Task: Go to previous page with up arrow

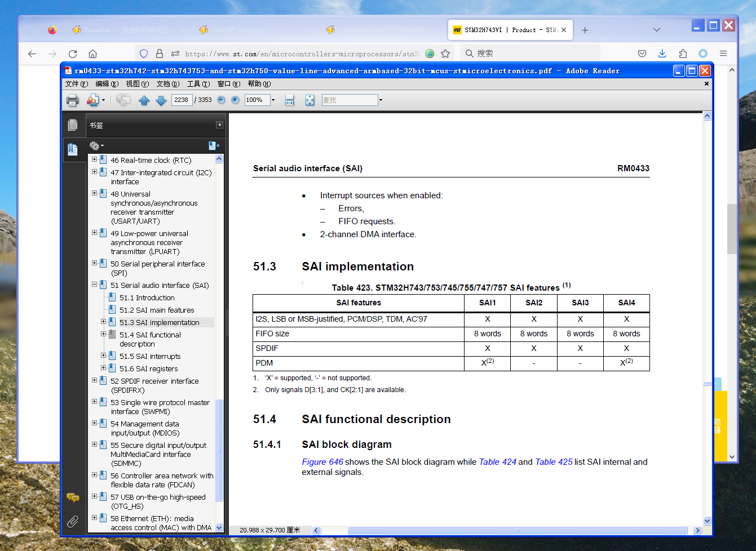Action: coord(144,100)
